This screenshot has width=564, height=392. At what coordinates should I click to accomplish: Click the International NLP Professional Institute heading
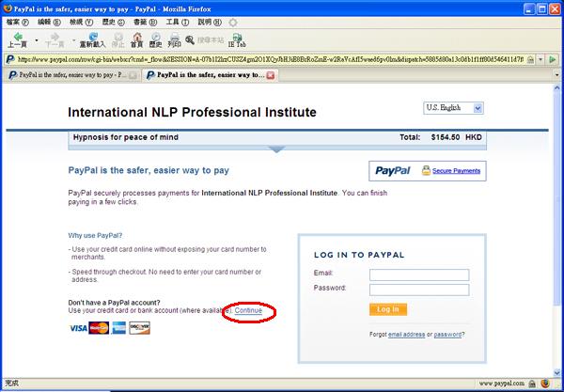[192, 112]
